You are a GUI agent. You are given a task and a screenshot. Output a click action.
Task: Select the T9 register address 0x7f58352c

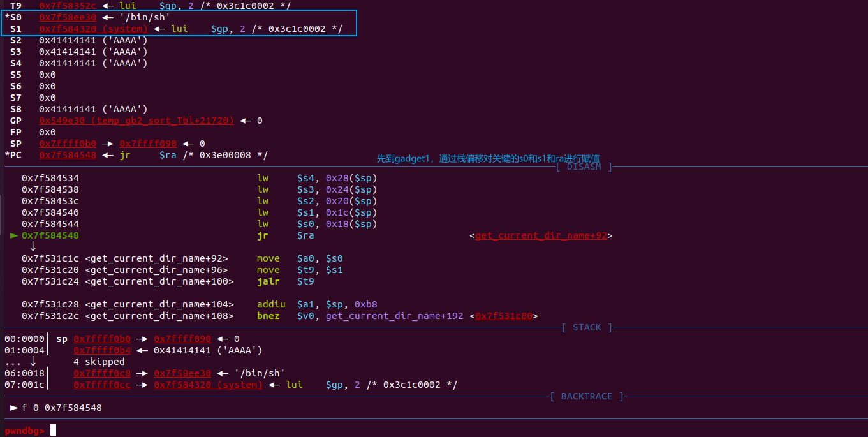click(x=68, y=6)
